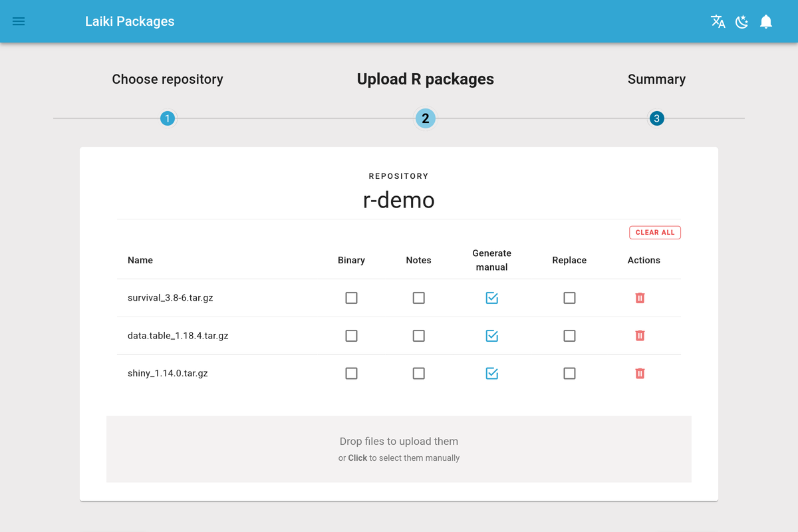This screenshot has height=532, width=798.
Task: Select step 2 circle on the stepper
Action: pyautogui.click(x=426, y=119)
